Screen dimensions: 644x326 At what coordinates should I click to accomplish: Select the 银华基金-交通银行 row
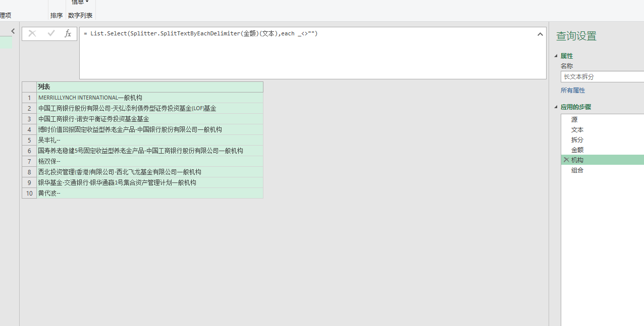click(150, 182)
